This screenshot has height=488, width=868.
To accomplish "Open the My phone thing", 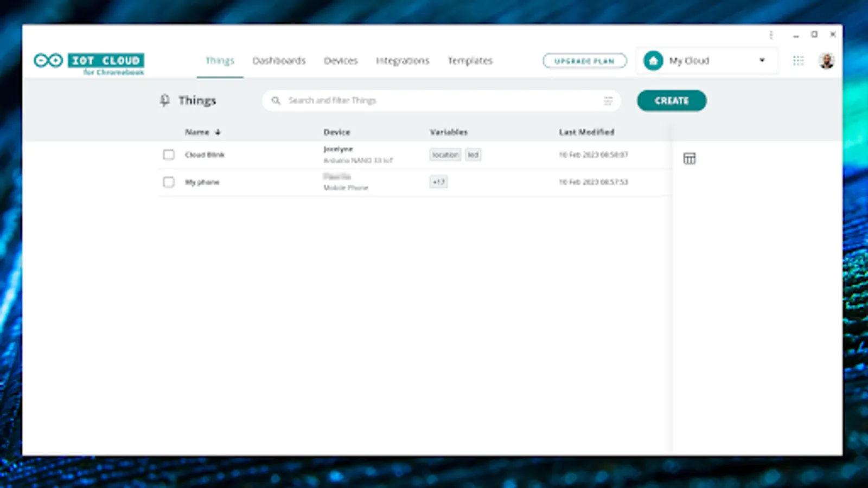I will coord(202,182).
